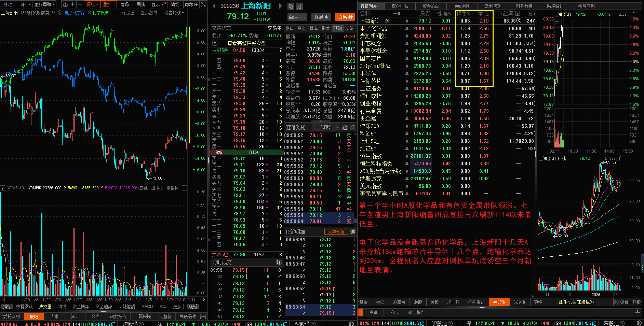Open help for full order book
The width and height of the screenshot is (644, 326).
215,43
